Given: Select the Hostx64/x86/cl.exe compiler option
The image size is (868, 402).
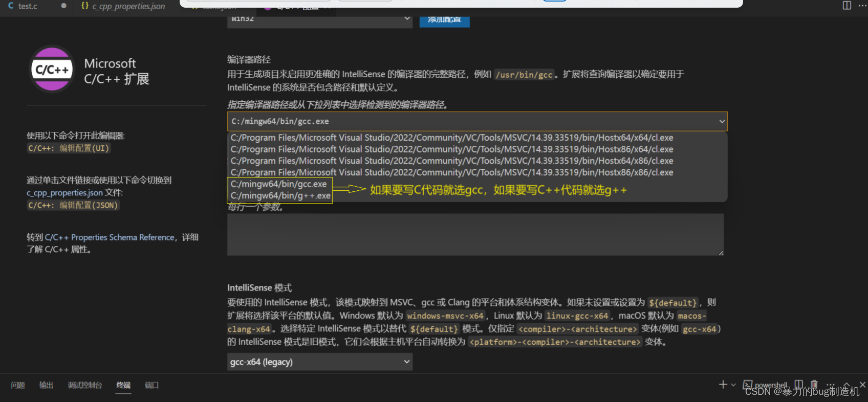Looking at the screenshot, I should pyautogui.click(x=452, y=161).
